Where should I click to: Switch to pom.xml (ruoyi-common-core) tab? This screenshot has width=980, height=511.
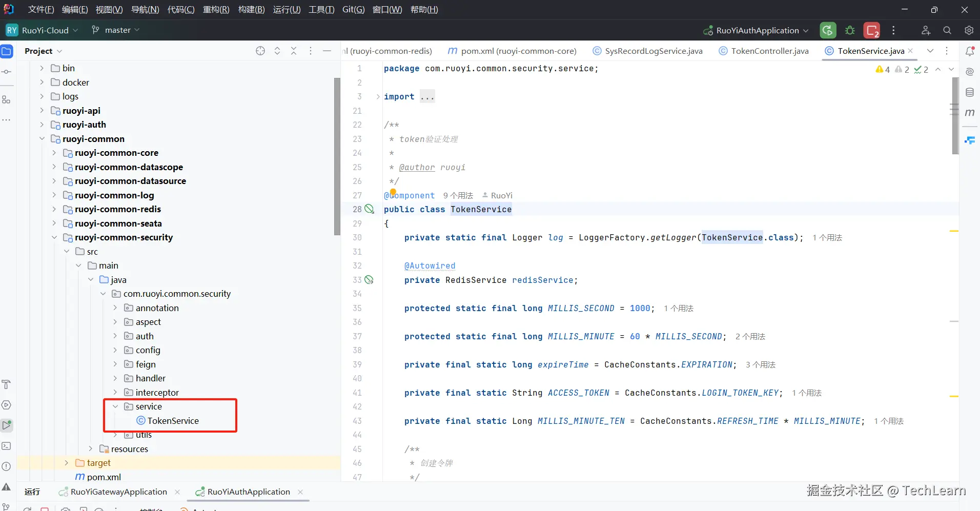(x=513, y=51)
